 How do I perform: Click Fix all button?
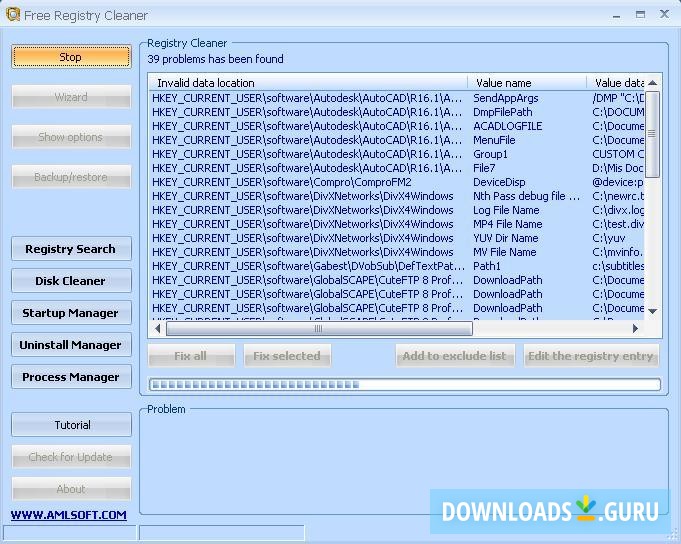click(192, 356)
